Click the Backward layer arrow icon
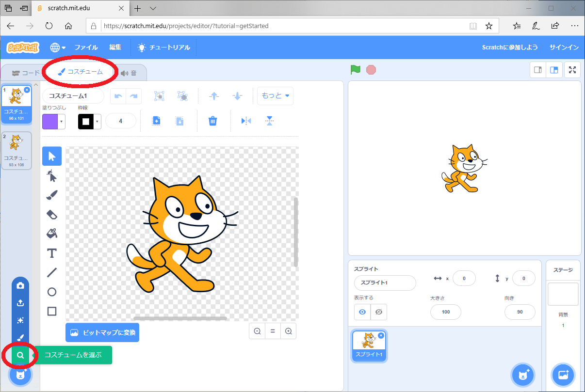The width and height of the screenshot is (585, 392). click(237, 96)
